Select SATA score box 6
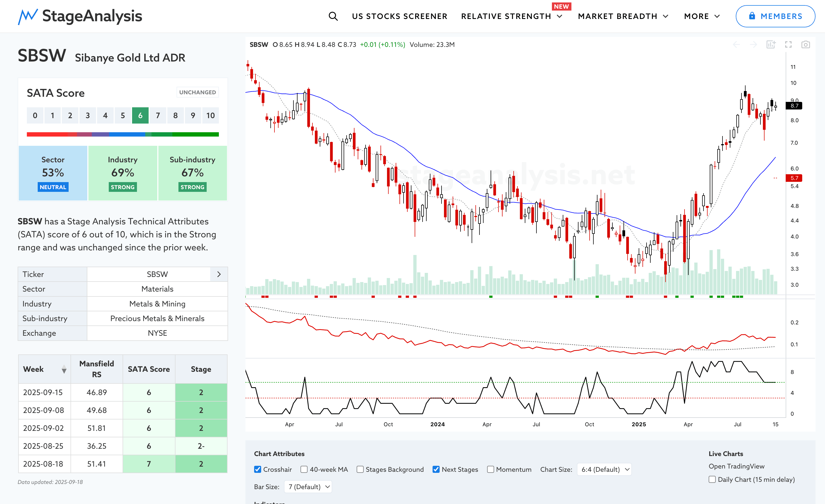This screenshot has width=825, height=504. [x=140, y=115]
